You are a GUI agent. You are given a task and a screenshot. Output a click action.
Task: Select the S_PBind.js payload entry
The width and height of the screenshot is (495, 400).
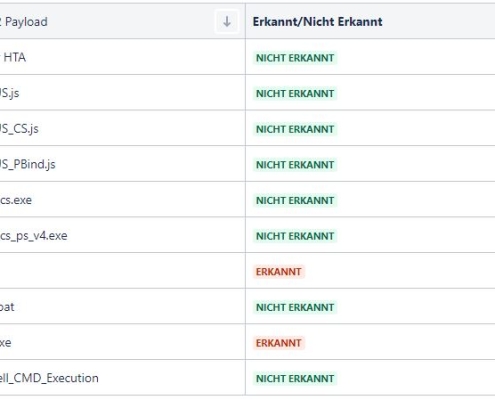pyautogui.click(x=28, y=164)
